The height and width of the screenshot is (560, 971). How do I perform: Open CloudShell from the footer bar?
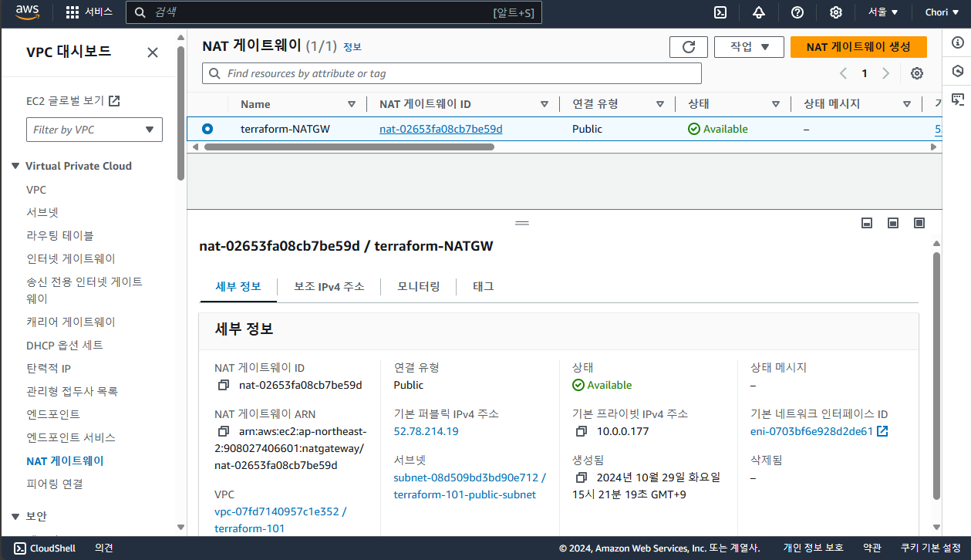(x=45, y=548)
